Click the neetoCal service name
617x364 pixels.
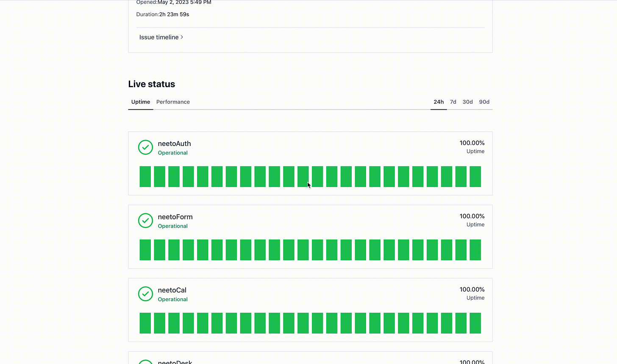(x=172, y=290)
